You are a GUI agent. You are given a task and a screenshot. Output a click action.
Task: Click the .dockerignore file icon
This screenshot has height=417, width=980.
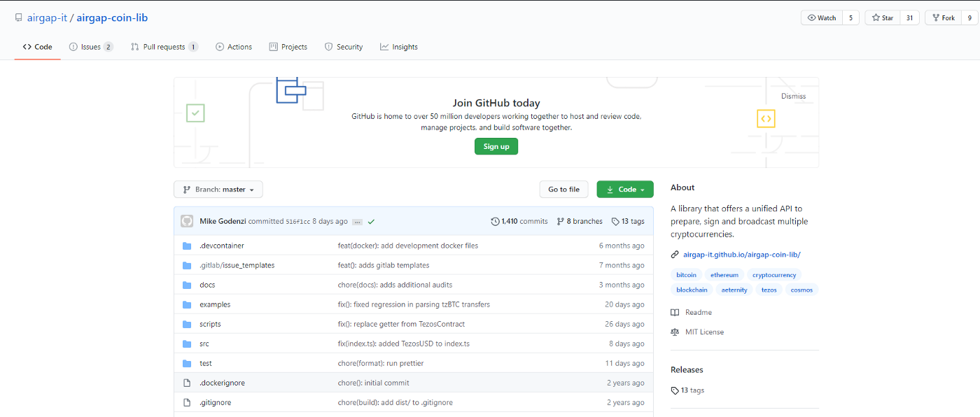[x=187, y=383]
